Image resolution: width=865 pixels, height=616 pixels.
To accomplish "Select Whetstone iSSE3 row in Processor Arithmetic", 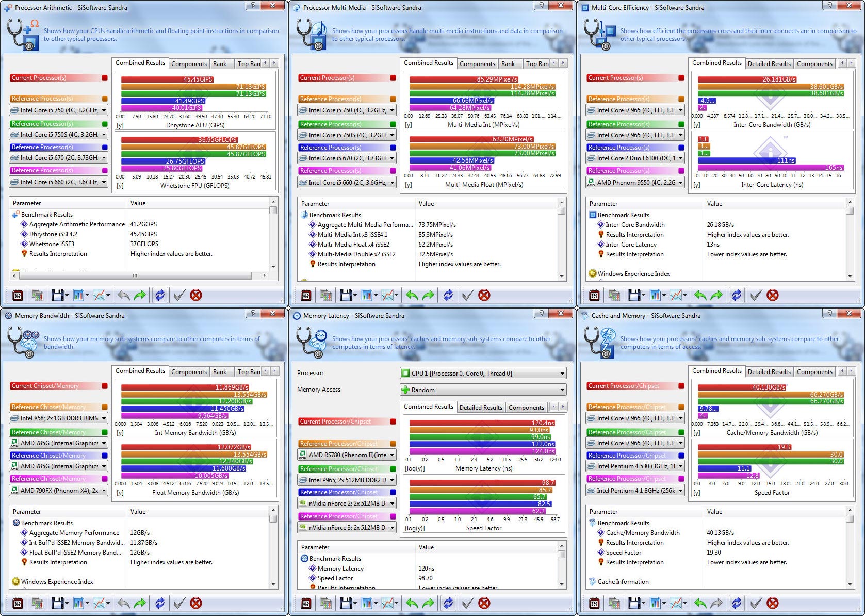I will click(x=52, y=244).
